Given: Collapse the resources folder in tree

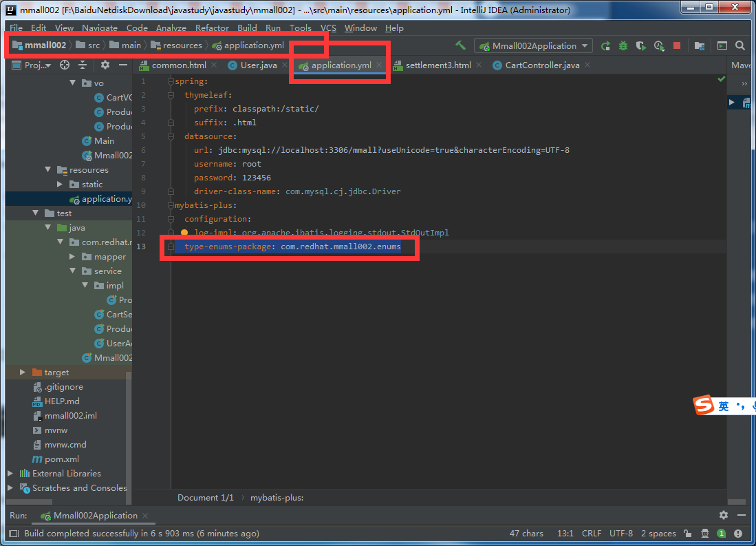Looking at the screenshot, I should coord(47,169).
